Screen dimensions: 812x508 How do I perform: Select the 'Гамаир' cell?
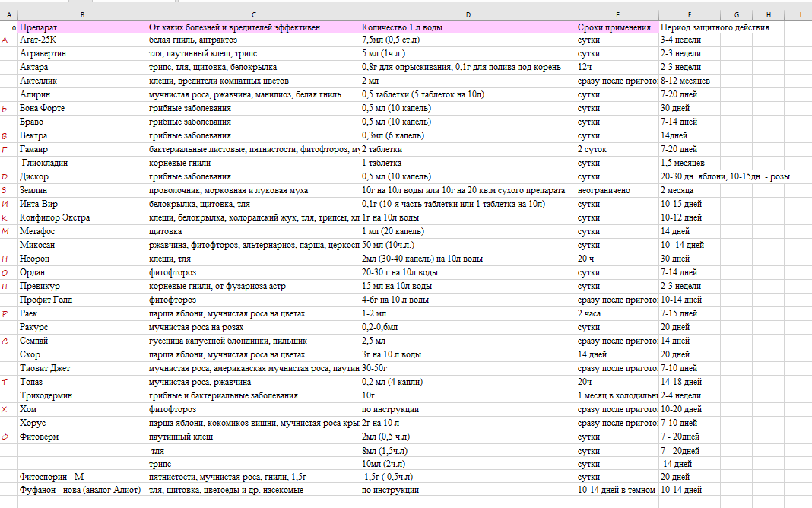pyautogui.click(x=82, y=149)
